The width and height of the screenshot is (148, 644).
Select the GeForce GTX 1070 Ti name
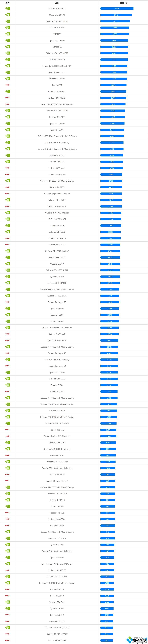pos(57,200)
